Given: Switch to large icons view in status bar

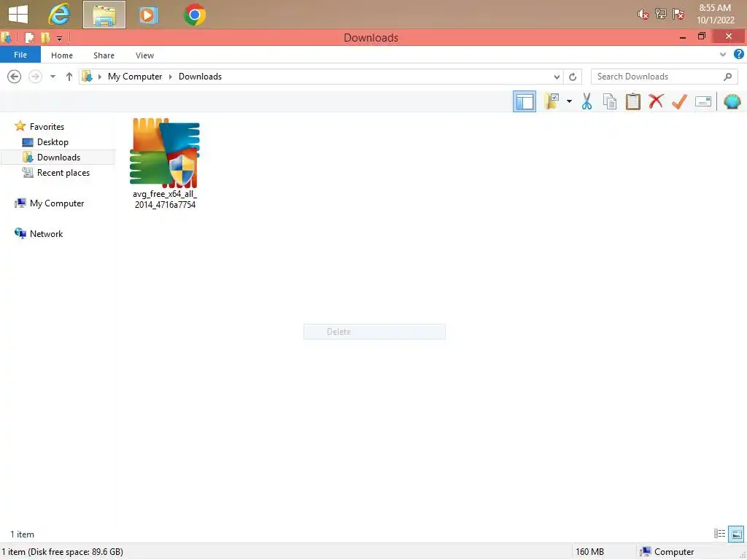Looking at the screenshot, I should click(736, 534).
